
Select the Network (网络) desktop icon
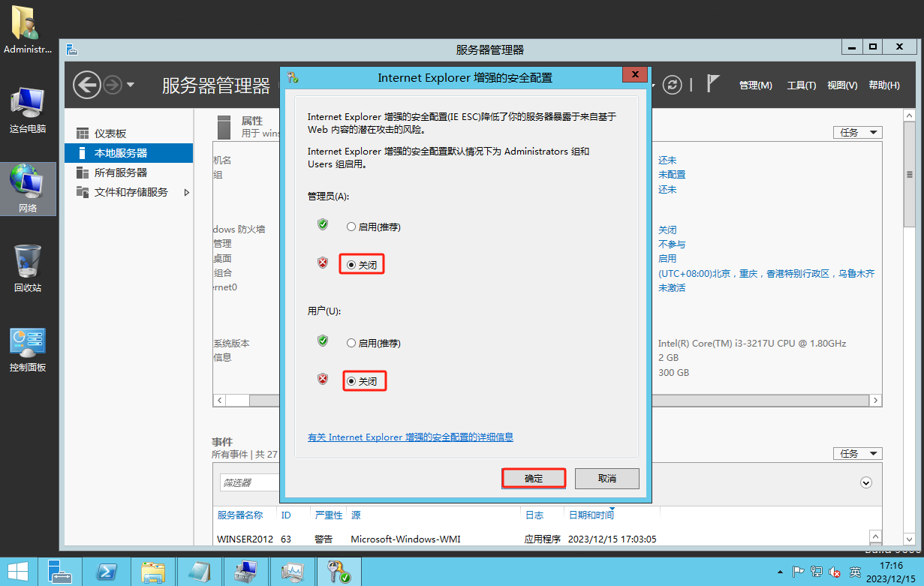[x=28, y=189]
